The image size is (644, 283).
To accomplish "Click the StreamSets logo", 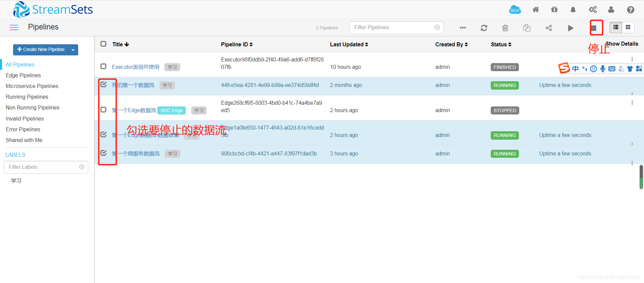I will (53, 9).
